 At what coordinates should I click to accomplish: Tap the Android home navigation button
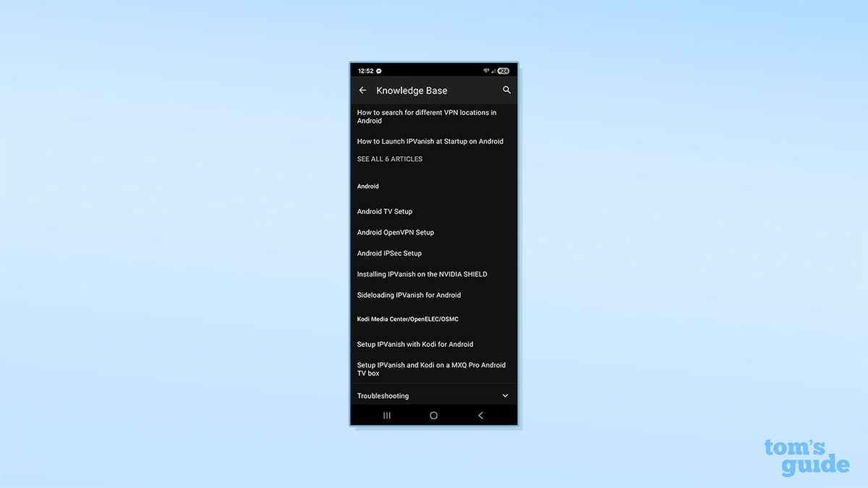[434, 416]
